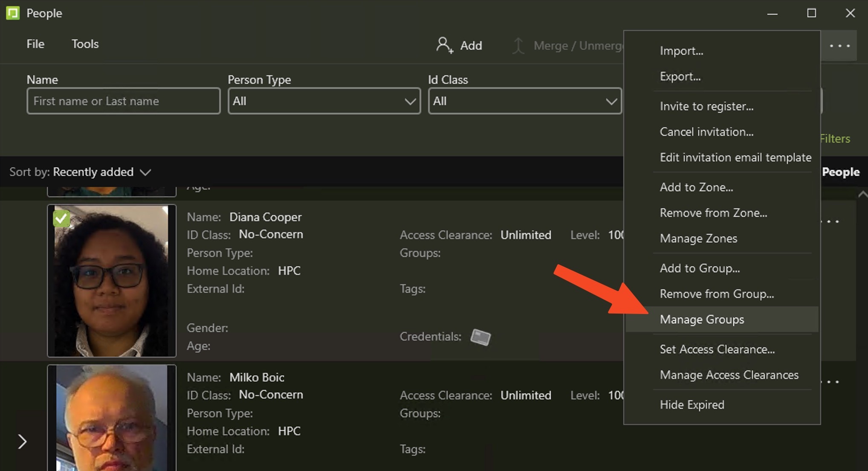Screen dimensions: 868x471
Task: Click the Add person icon
Action: coord(444,45)
